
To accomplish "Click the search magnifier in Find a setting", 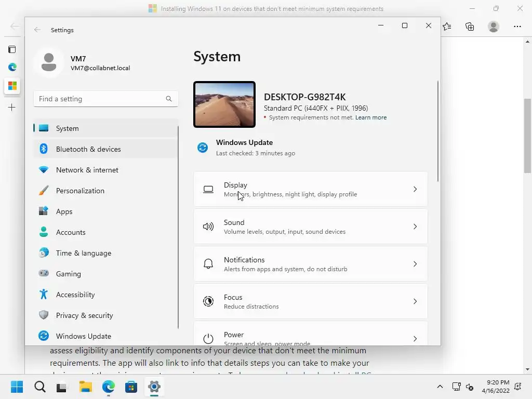I will (x=169, y=99).
